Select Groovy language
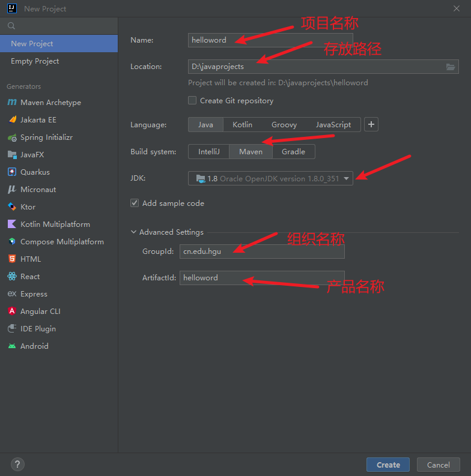The width and height of the screenshot is (471, 476). point(284,125)
